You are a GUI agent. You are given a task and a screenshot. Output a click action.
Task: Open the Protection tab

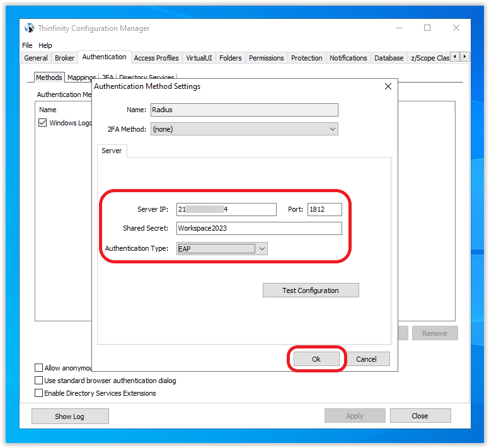pos(306,58)
